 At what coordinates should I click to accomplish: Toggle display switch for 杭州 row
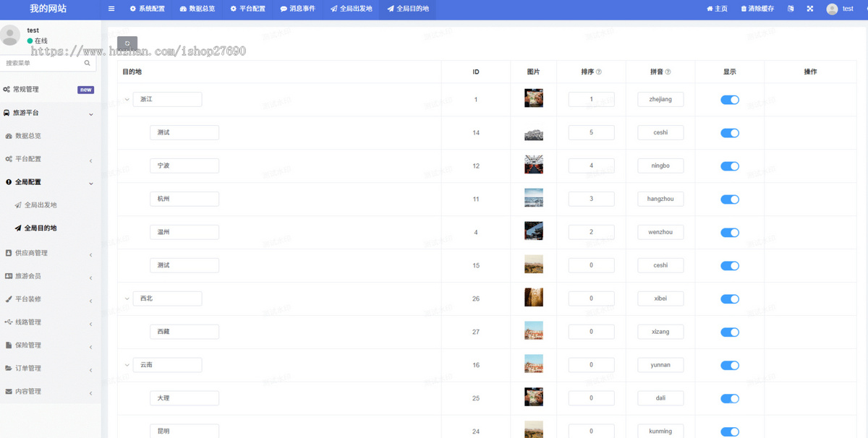(730, 199)
